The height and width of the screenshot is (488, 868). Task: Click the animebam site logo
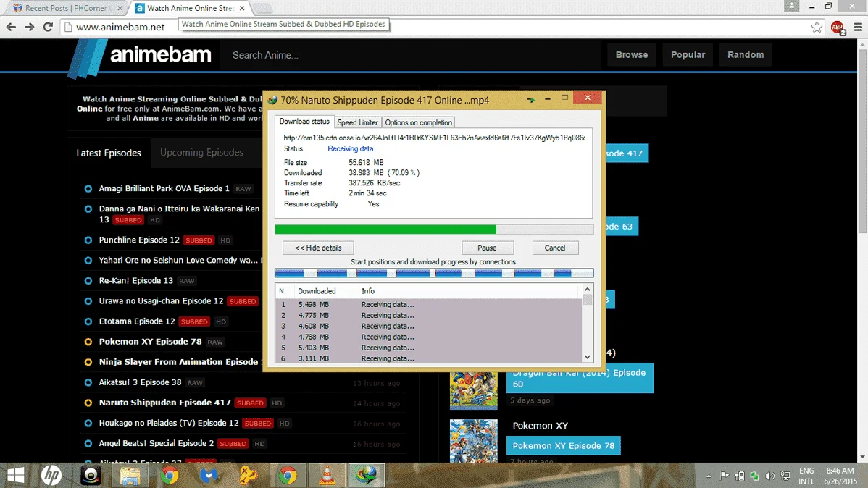pos(140,56)
